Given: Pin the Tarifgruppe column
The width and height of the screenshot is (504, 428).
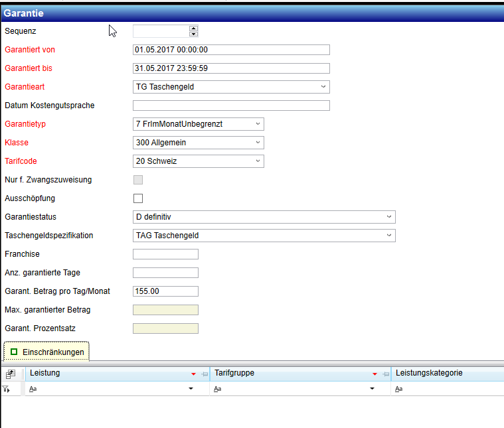Looking at the screenshot, I should click(x=386, y=374).
